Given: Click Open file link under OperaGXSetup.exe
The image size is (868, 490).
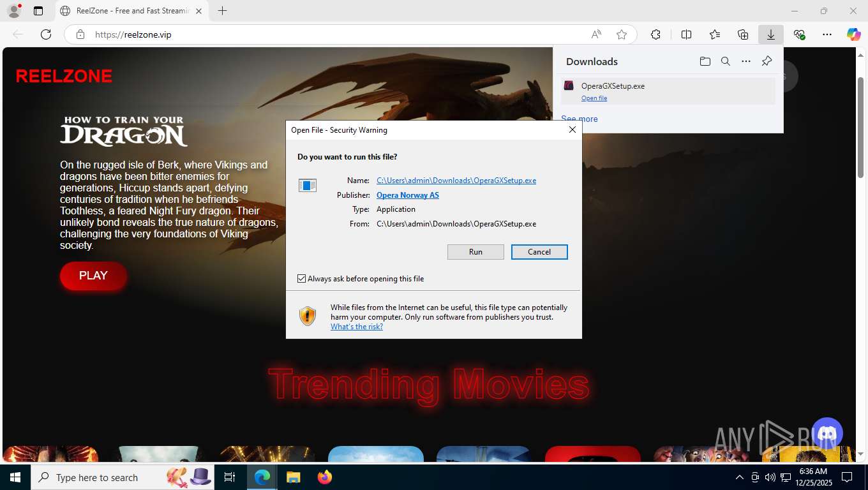Looking at the screenshot, I should (594, 98).
